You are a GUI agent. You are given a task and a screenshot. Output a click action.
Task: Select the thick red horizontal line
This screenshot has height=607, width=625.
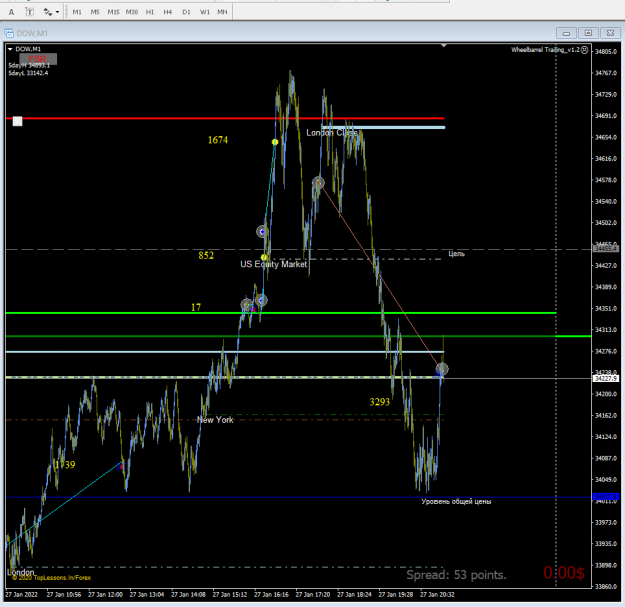click(225, 118)
